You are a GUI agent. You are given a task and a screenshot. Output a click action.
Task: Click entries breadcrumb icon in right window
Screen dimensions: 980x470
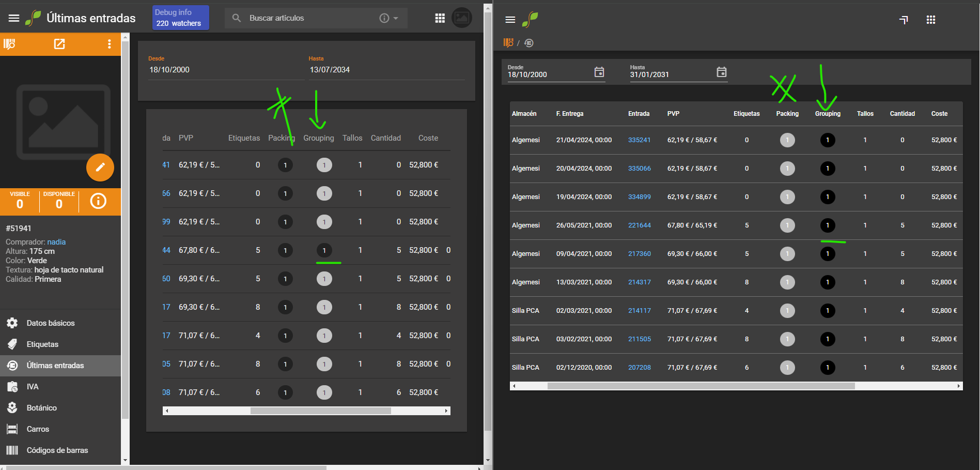tap(529, 43)
